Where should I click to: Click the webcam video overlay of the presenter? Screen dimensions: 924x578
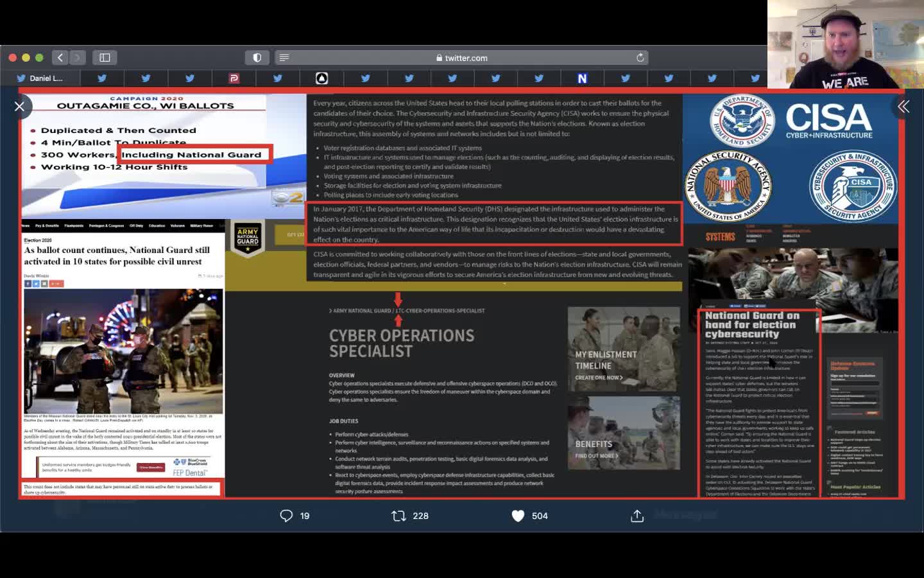coord(845,44)
